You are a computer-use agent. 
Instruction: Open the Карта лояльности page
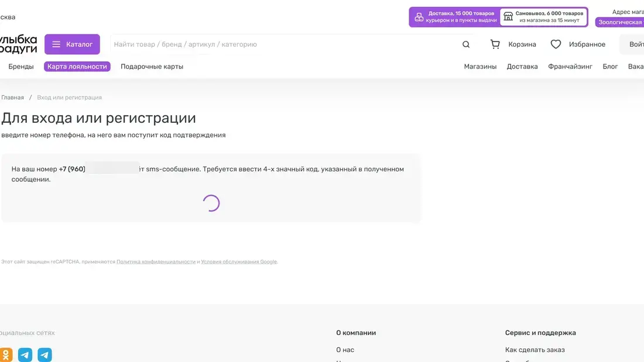tap(77, 66)
